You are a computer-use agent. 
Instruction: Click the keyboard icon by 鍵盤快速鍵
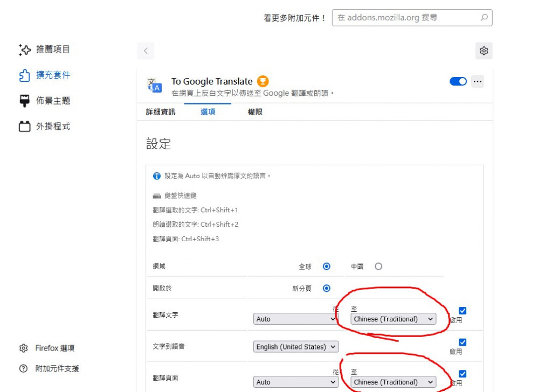(x=157, y=195)
